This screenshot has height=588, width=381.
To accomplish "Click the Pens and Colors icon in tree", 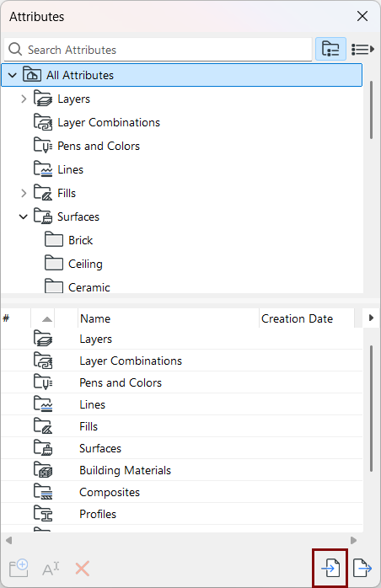I will coord(43,146).
